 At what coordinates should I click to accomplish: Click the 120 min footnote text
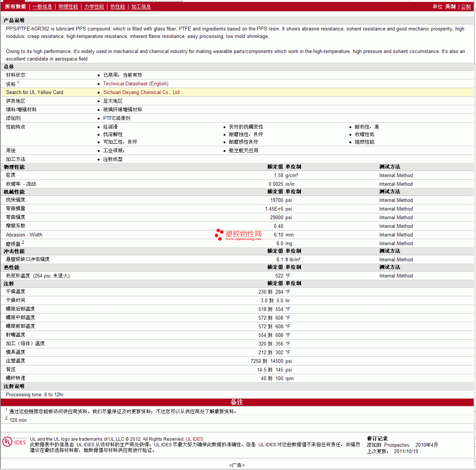(18, 420)
